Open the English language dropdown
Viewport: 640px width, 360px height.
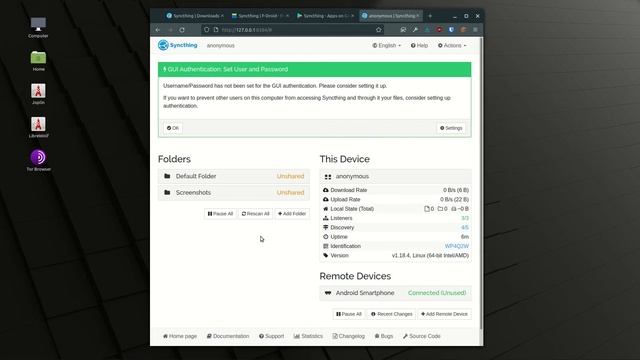tap(387, 46)
